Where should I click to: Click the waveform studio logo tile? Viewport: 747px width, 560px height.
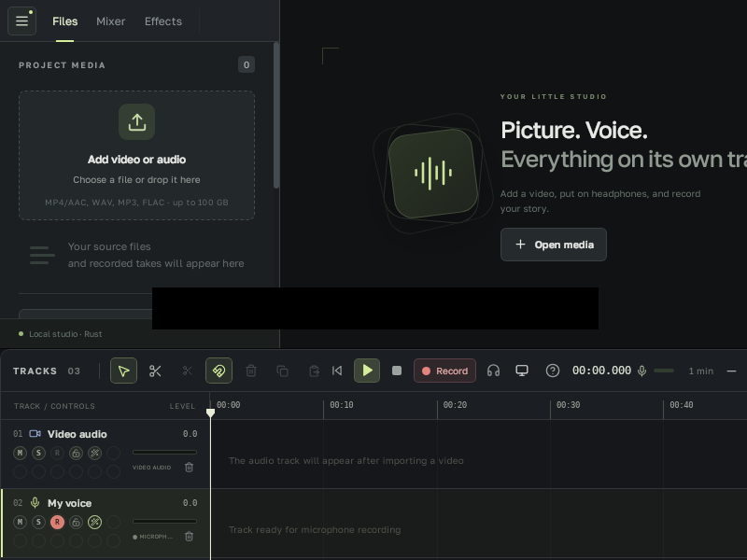(x=432, y=174)
